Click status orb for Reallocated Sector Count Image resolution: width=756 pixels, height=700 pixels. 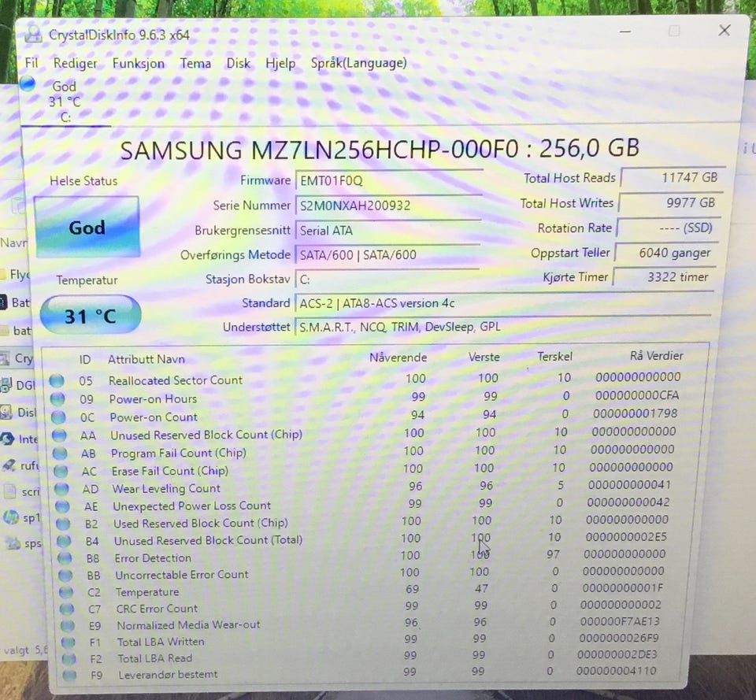(57, 381)
